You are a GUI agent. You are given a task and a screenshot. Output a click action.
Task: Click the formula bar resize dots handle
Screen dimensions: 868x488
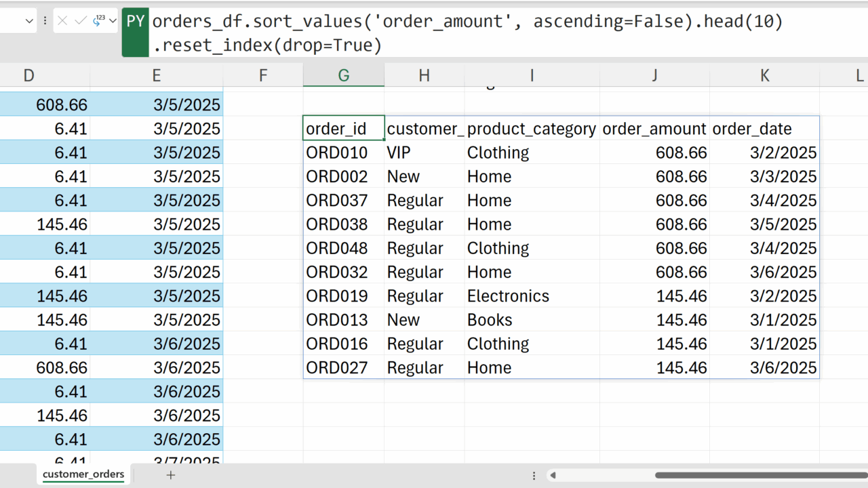(x=45, y=21)
